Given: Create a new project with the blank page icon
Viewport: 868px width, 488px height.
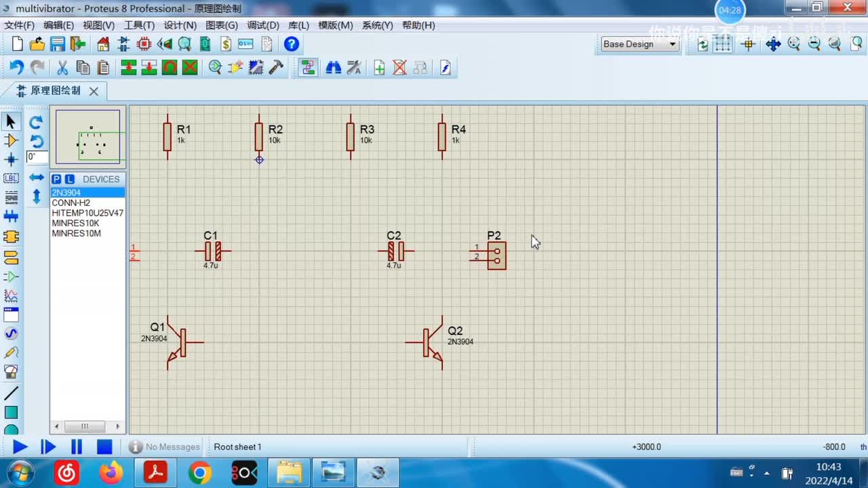Looking at the screenshot, I should tap(18, 44).
